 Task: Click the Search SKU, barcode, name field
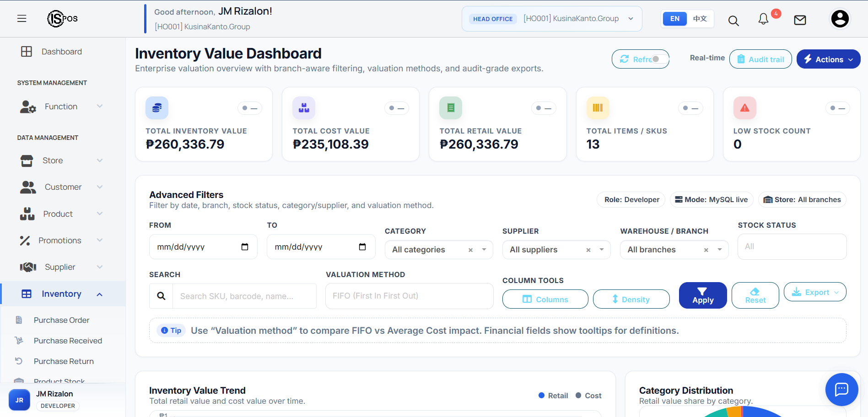pyautogui.click(x=244, y=296)
